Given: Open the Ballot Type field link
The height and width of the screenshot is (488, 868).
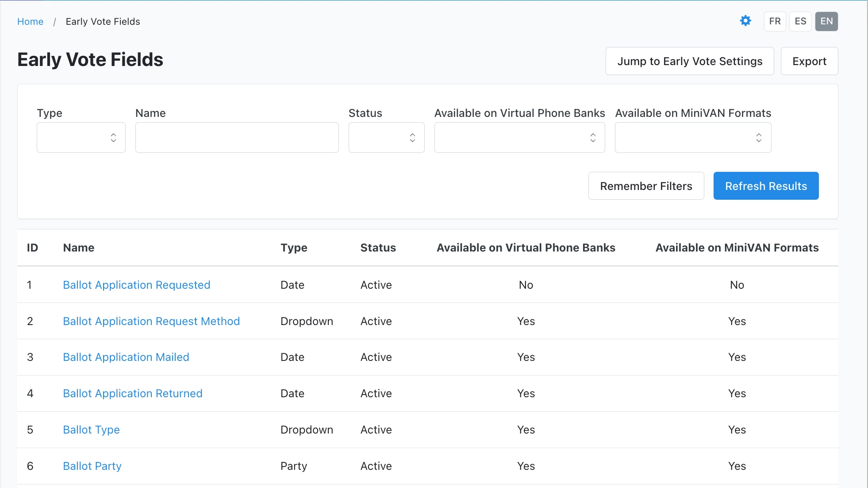Looking at the screenshot, I should 91,430.
